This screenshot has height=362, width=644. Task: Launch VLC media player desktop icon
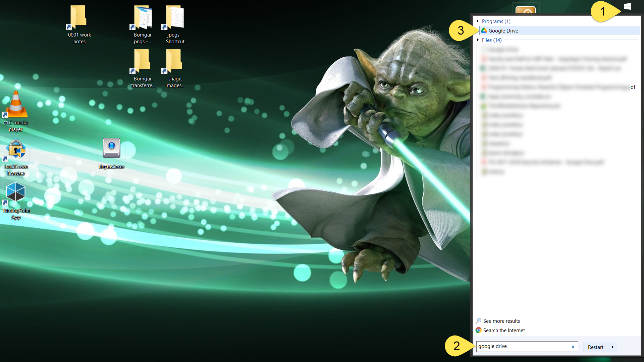tap(16, 111)
